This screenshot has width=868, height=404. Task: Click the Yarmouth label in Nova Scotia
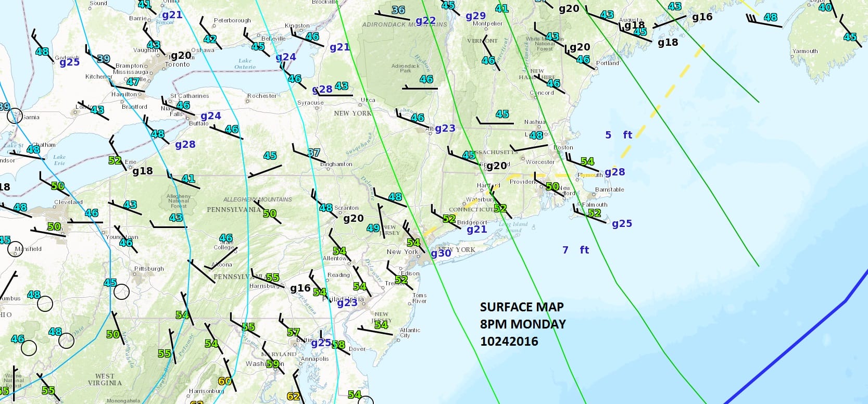(x=804, y=51)
